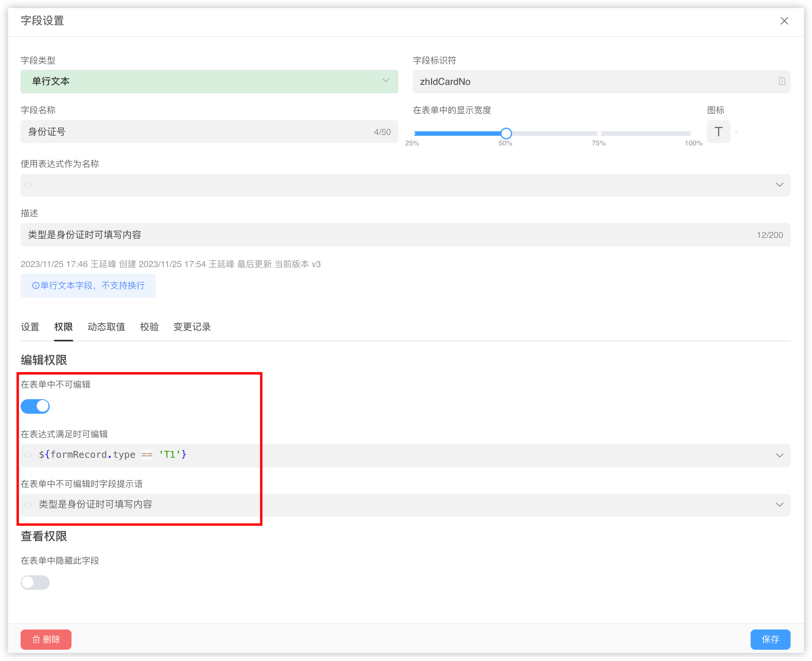The height and width of the screenshot is (661, 812).
Task: Click code icon beside formRecord.type expression
Action: pyautogui.click(x=27, y=455)
